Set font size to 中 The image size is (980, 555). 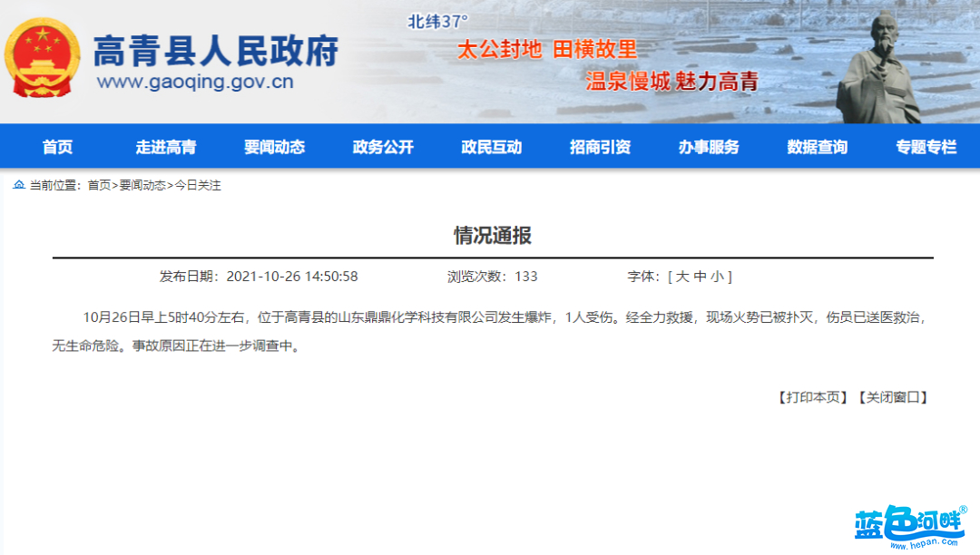700,277
